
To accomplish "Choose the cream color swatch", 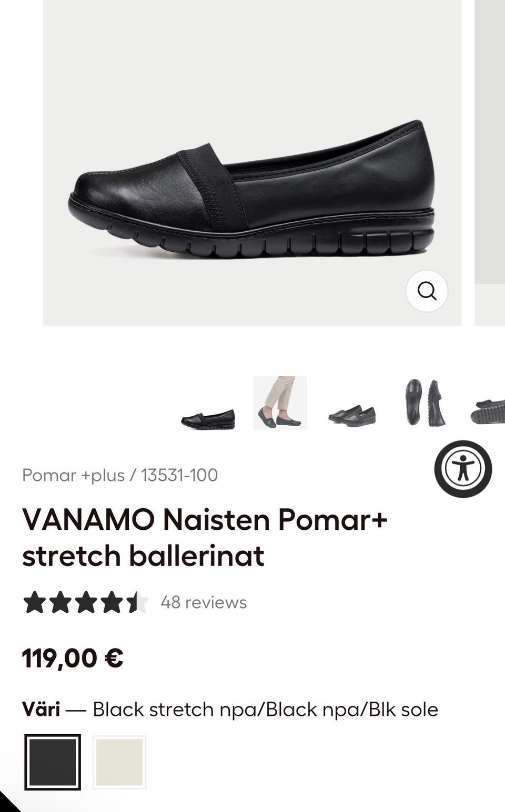I will [x=119, y=762].
